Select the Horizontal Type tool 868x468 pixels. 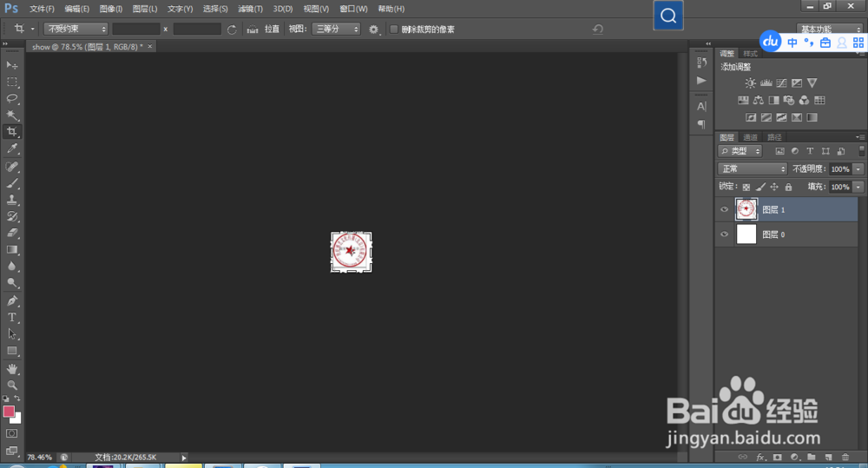[11, 317]
